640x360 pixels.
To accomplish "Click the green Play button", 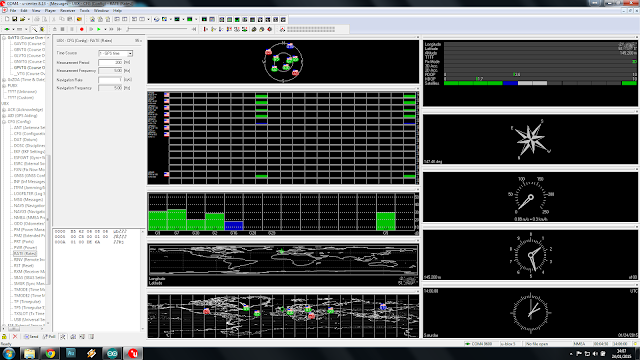I will click(99, 29).
